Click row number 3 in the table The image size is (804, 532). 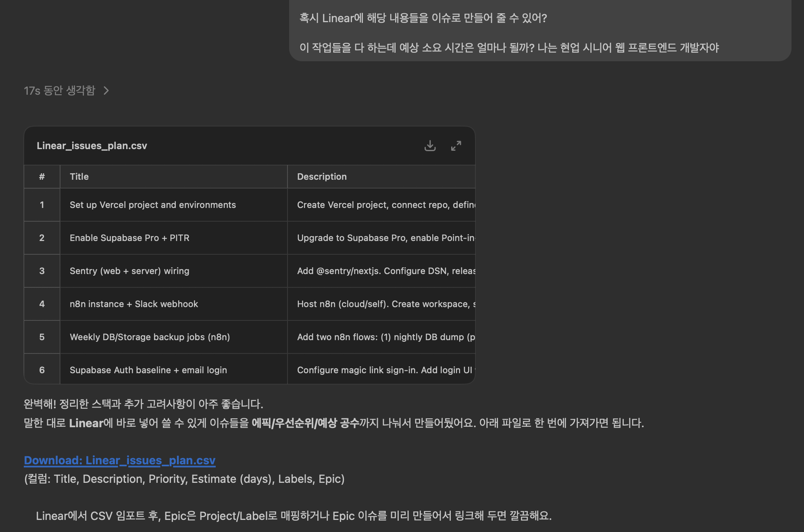[42, 271]
